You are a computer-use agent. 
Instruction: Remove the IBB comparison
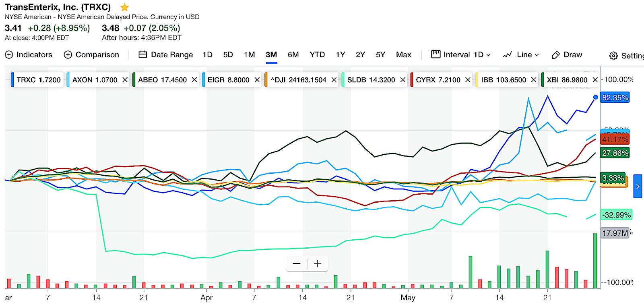pyautogui.click(x=533, y=80)
